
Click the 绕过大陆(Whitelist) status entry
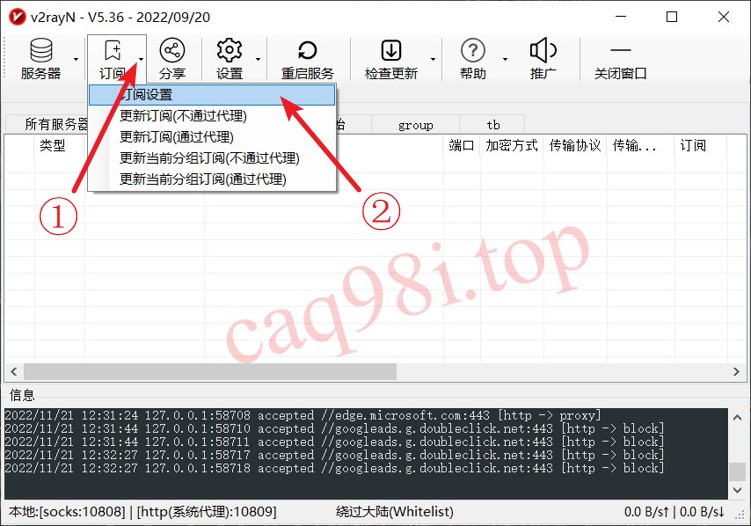point(395,512)
